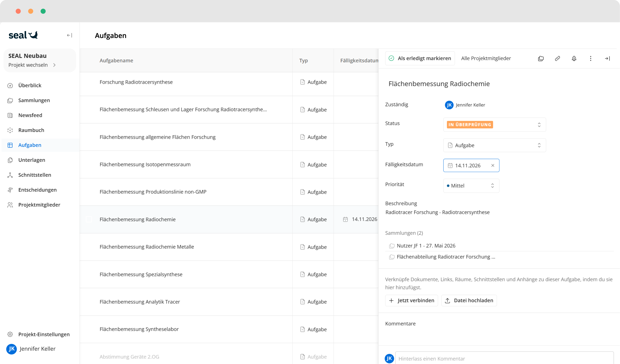Click the Jetzt verbinden button
Image resolution: width=620 pixels, height=364 pixels.
[411, 300]
